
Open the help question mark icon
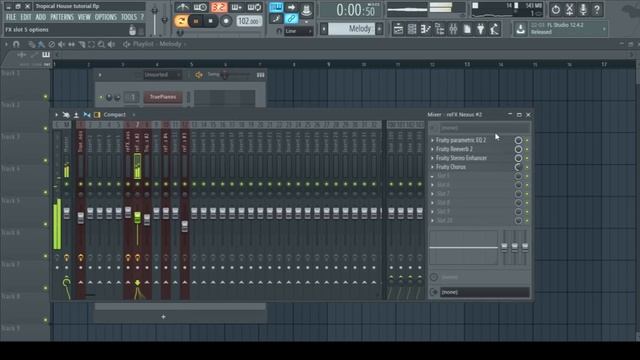coord(597,9)
